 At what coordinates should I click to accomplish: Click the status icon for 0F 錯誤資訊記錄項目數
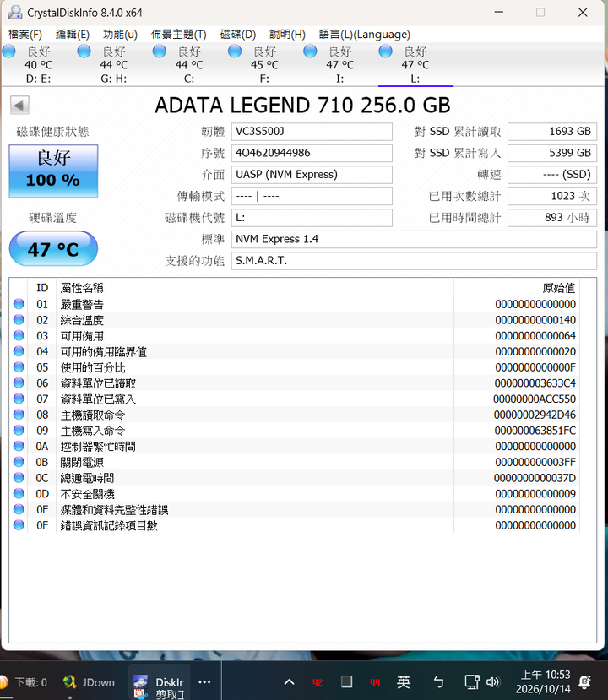(x=19, y=525)
